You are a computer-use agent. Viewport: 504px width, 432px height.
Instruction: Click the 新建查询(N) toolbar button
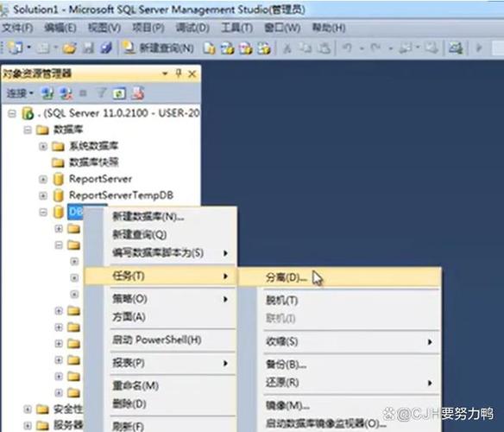[159, 48]
